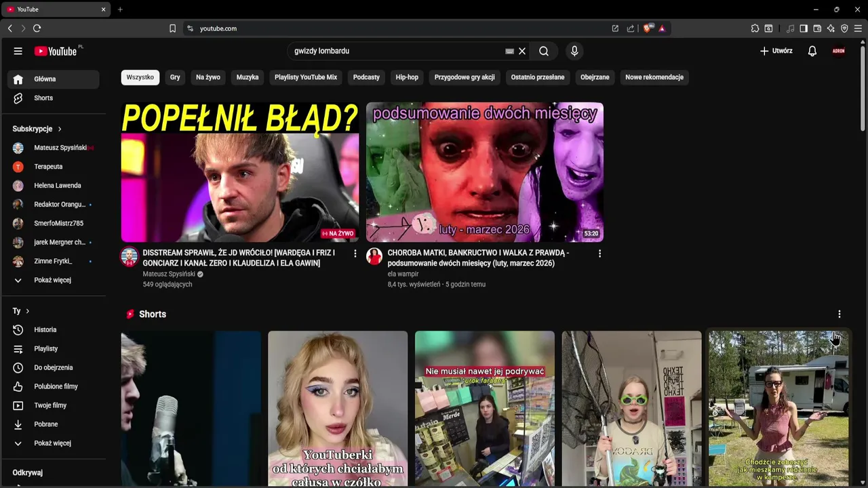The image size is (868, 488).
Task: Open Terapeuta subscription channel
Action: (x=54, y=167)
